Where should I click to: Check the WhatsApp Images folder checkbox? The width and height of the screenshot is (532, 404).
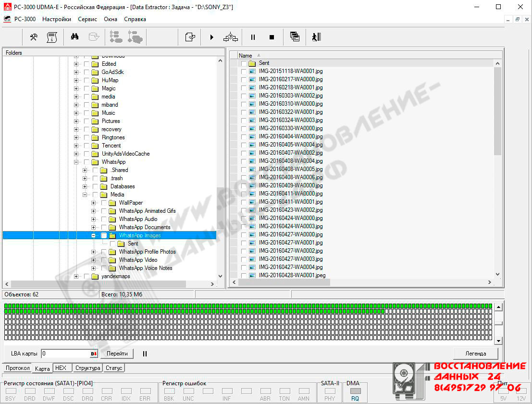[104, 235]
